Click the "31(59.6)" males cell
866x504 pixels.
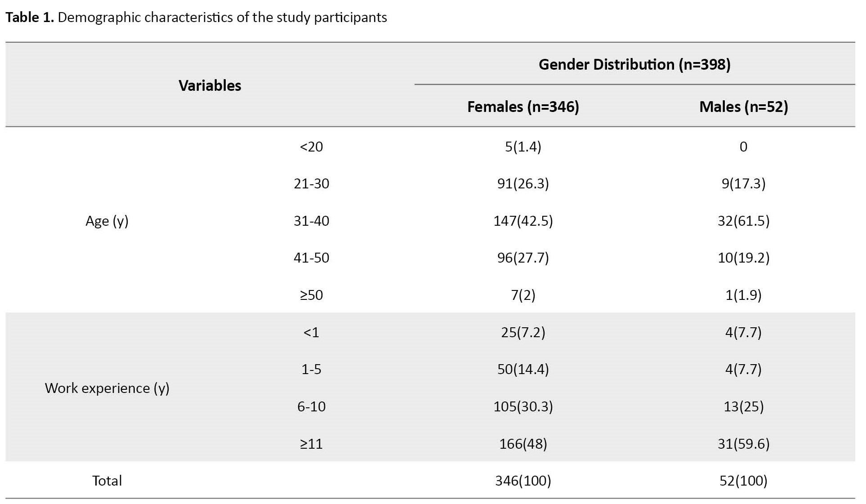(x=743, y=444)
